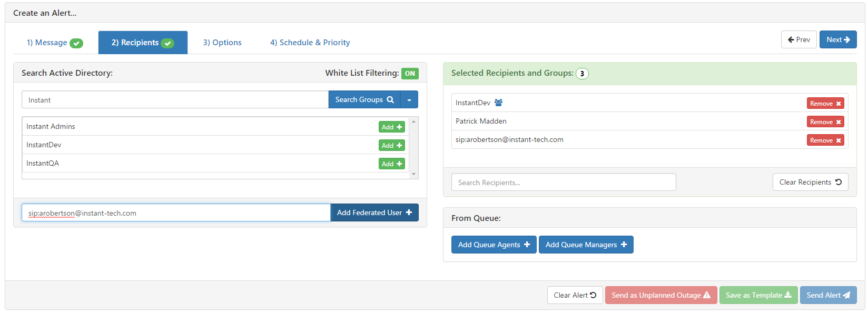868x314 pixels.
Task: Open the Search Groups dropdown caret
Action: point(409,99)
